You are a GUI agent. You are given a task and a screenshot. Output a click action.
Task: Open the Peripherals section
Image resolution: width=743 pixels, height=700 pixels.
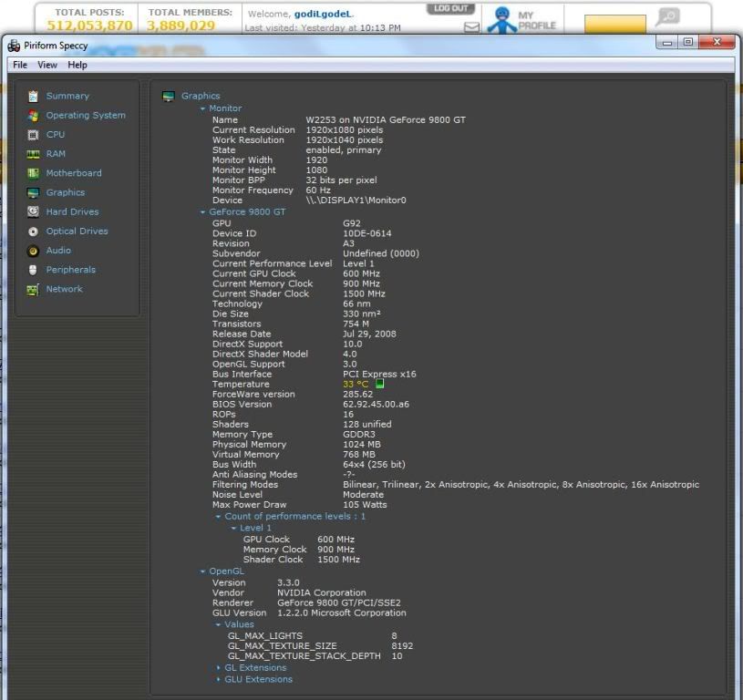click(70, 270)
